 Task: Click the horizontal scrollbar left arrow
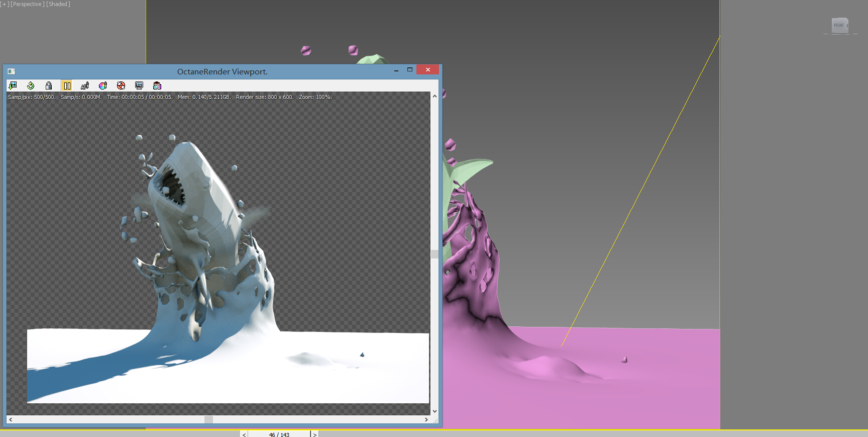11,419
